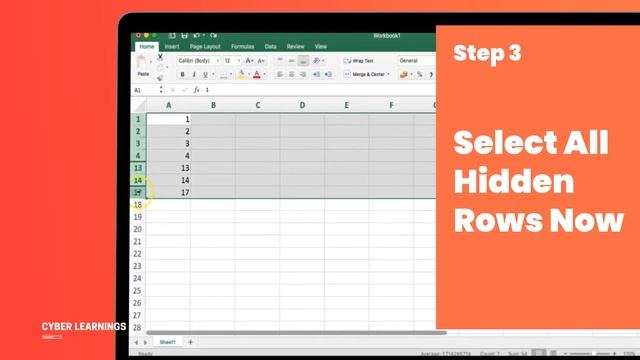This screenshot has width=640, height=360.
Task: Click the formula bar input showing 1
Action: coord(319,90)
